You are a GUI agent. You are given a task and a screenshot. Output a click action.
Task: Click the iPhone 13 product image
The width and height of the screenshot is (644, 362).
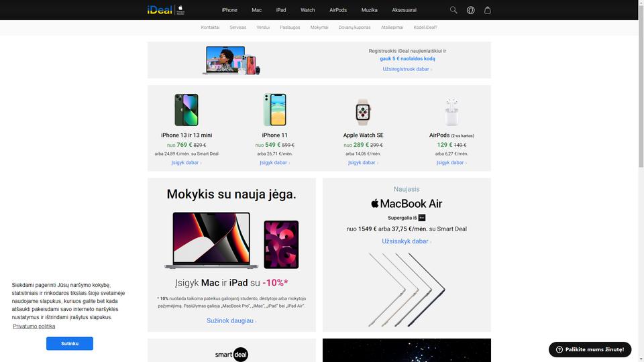pos(186,109)
